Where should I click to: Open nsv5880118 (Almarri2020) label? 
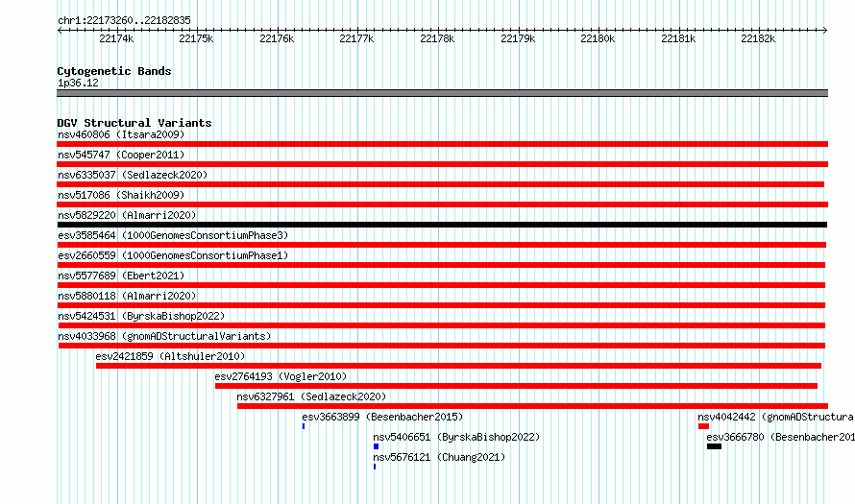pyautogui.click(x=127, y=296)
